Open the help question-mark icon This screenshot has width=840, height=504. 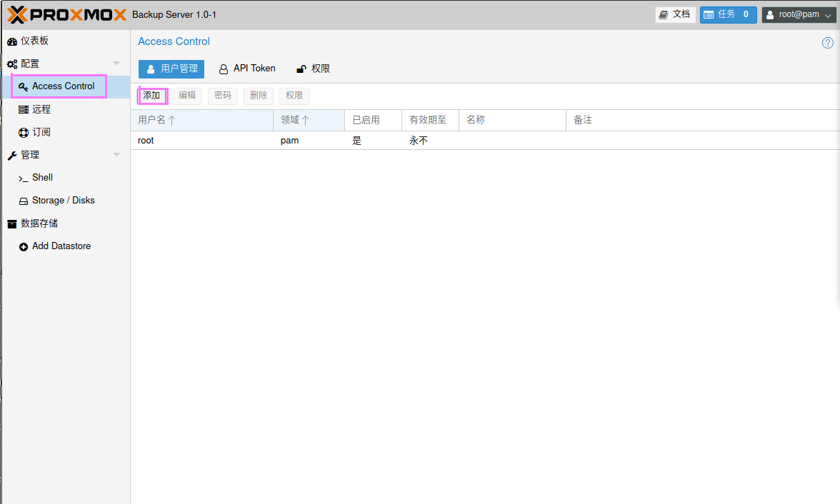(828, 43)
